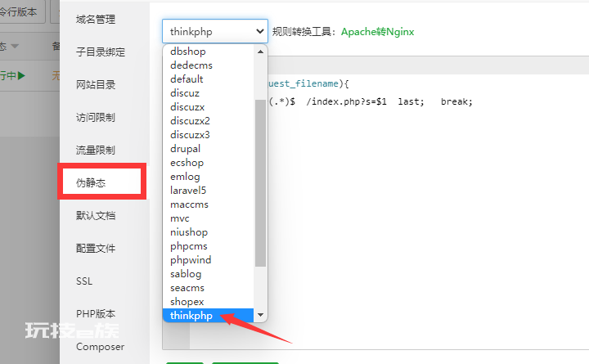Choose ecshop rewrite rule

point(209,162)
